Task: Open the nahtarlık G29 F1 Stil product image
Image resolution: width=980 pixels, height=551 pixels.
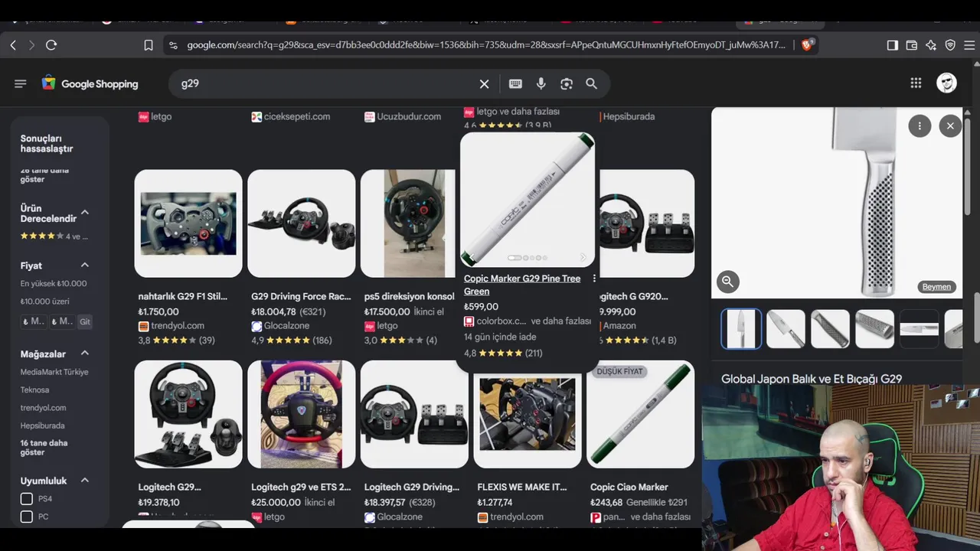Action: [188, 223]
